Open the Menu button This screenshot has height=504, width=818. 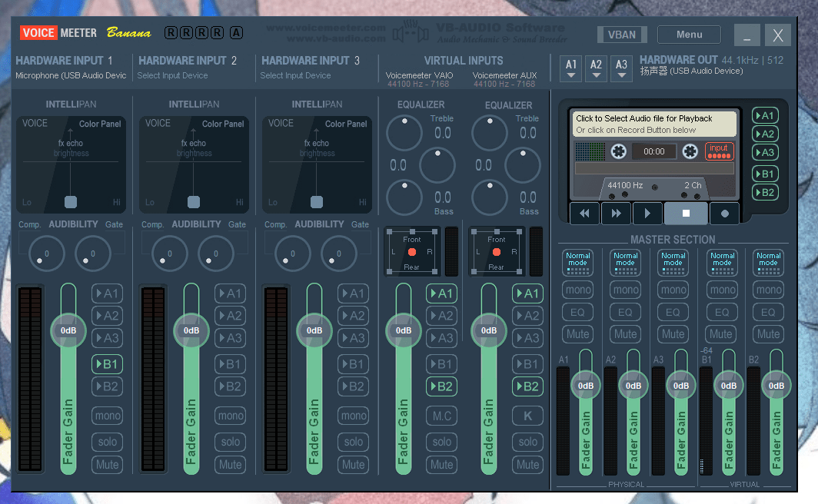click(x=689, y=35)
